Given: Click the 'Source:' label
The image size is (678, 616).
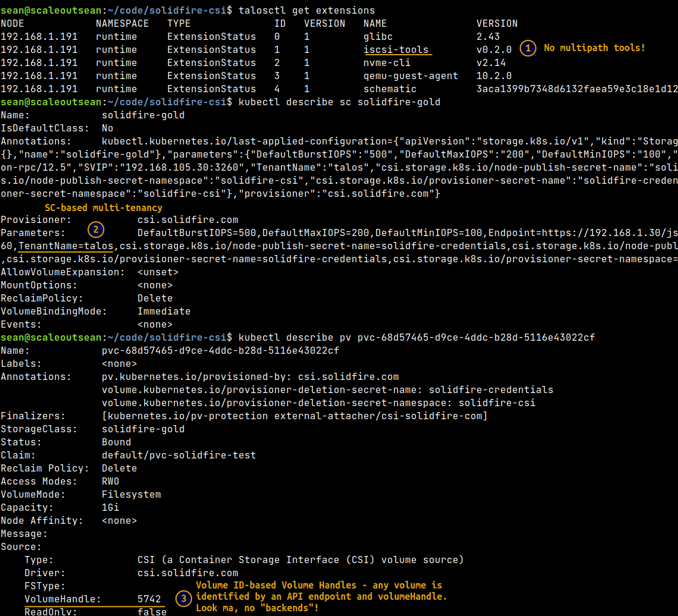Looking at the screenshot, I should (21, 547).
